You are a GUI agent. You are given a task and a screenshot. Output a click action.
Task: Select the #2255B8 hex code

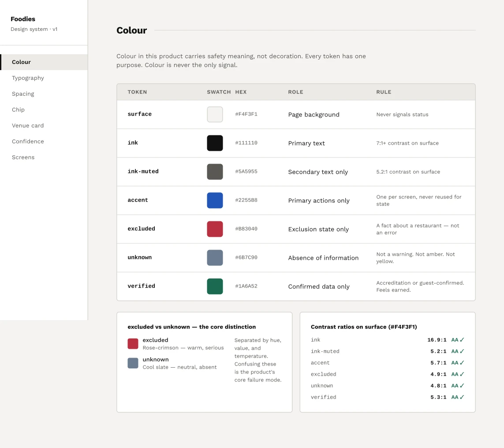click(x=246, y=200)
